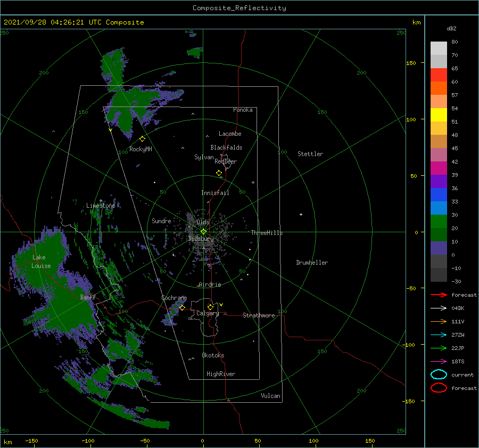Screen dimensions: 479x448
Task: Click the yellow diamond marker below RedDeer
Action: tap(219, 173)
